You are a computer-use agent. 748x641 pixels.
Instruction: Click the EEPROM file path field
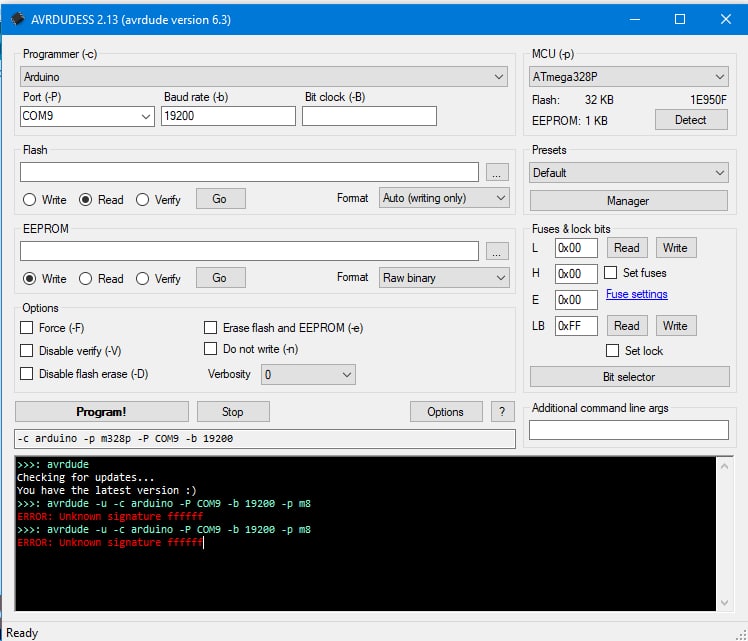[x=249, y=251]
